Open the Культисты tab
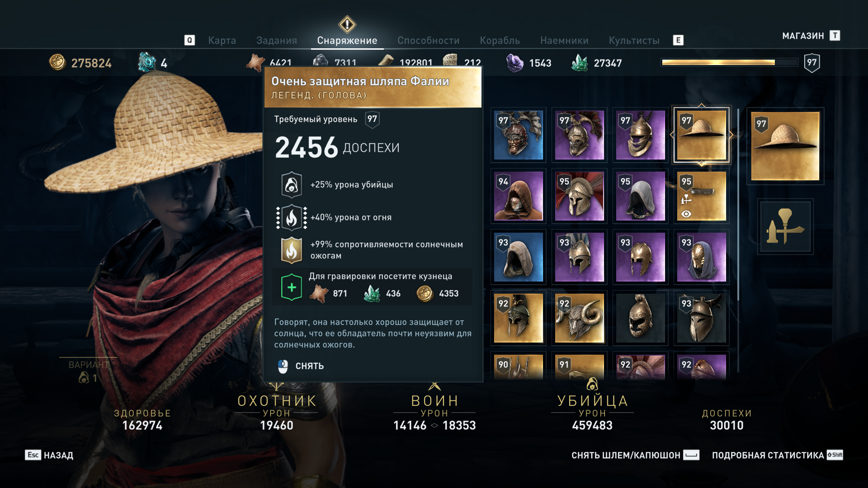868x488 pixels. pos(634,40)
